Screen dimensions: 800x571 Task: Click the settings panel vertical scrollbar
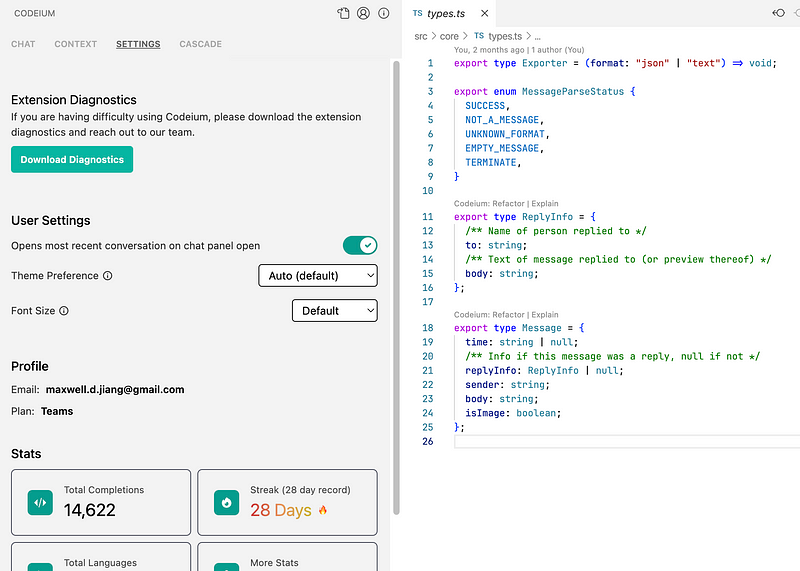[x=396, y=288]
